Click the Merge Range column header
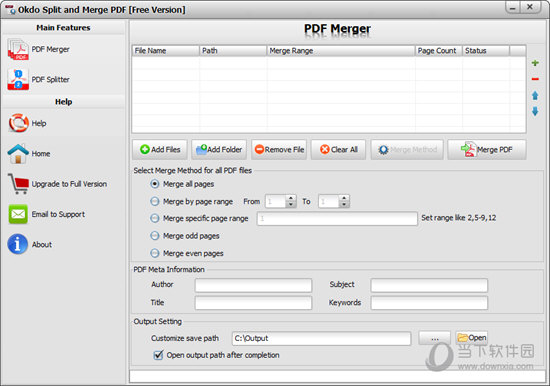This screenshot has width=550, height=386. [x=341, y=51]
